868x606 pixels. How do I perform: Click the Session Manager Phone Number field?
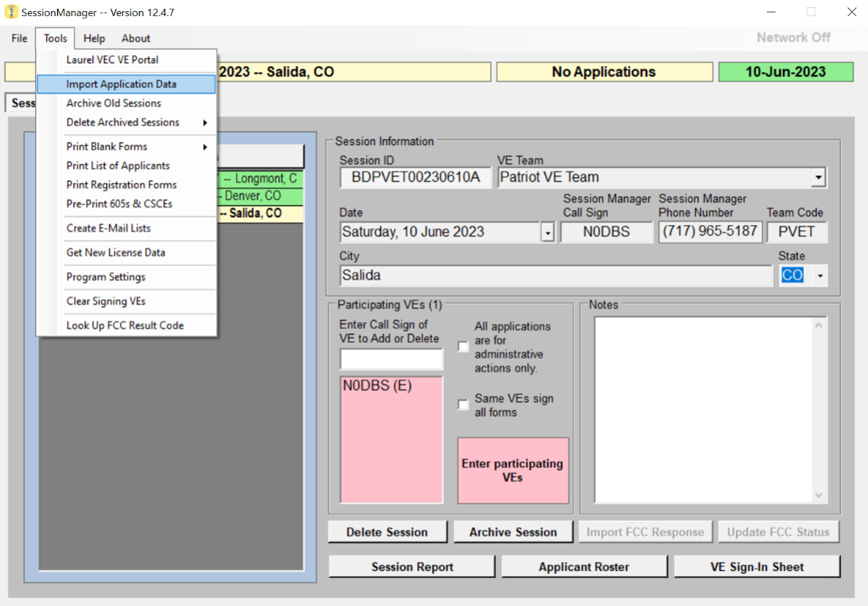tap(711, 232)
